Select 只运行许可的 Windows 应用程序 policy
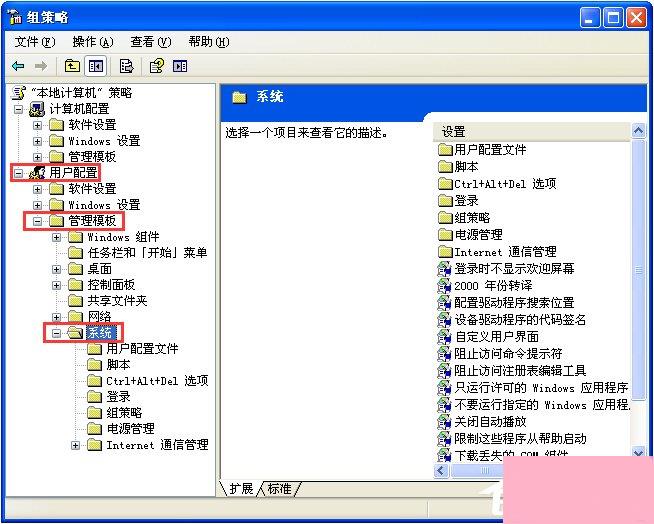654x524 pixels. point(541,388)
